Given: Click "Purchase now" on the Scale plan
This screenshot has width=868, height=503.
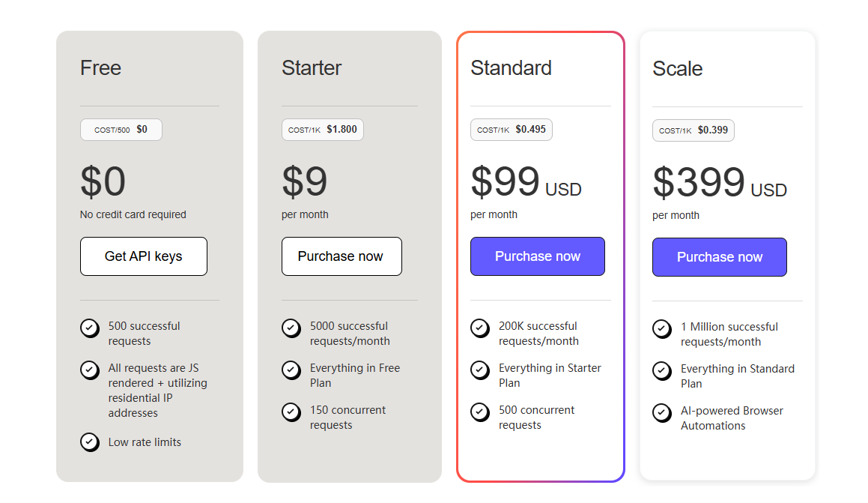Looking at the screenshot, I should [x=719, y=256].
